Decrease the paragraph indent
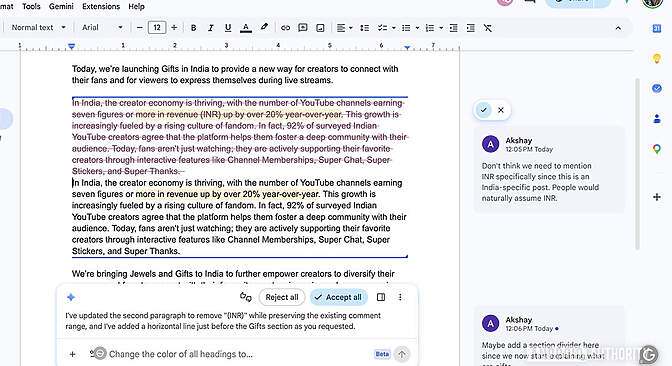672x366 pixels. coord(453,28)
